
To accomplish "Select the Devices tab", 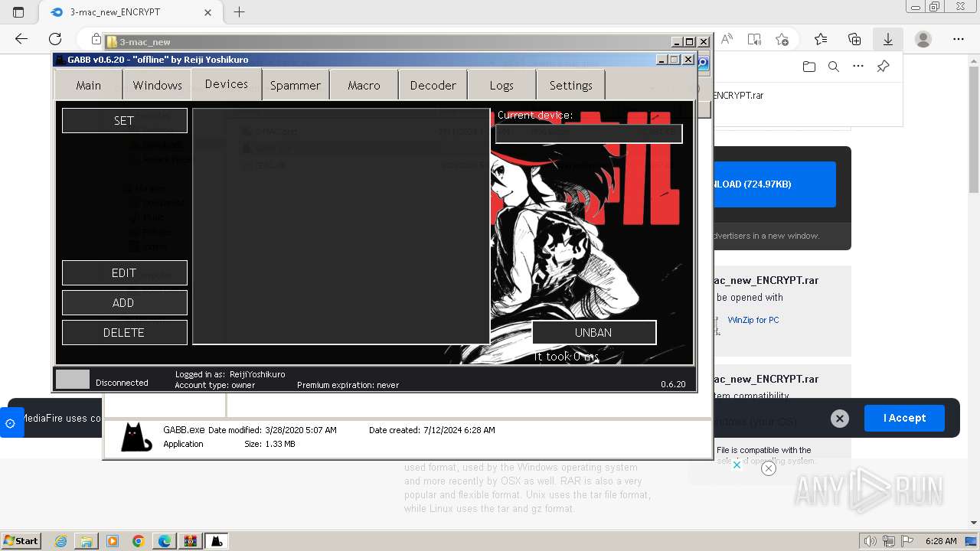I will click(x=227, y=84).
